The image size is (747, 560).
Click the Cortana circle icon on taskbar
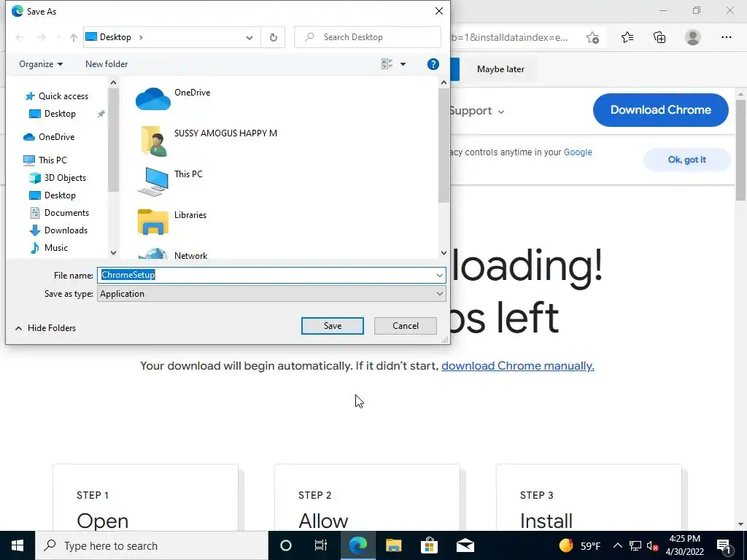point(285,545)
